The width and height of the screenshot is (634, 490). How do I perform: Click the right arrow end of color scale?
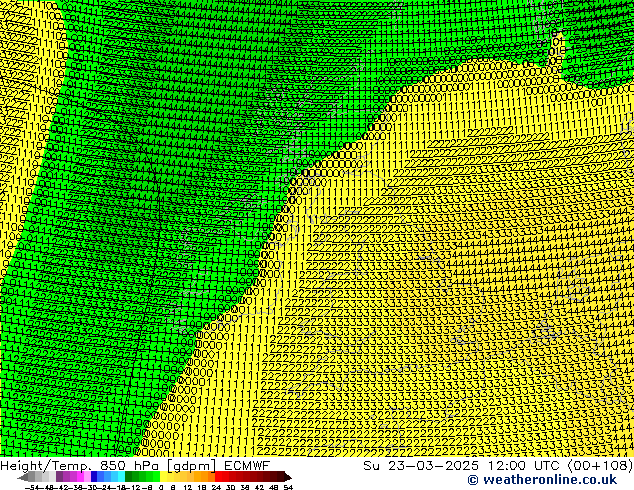click(x=288, y=477)
